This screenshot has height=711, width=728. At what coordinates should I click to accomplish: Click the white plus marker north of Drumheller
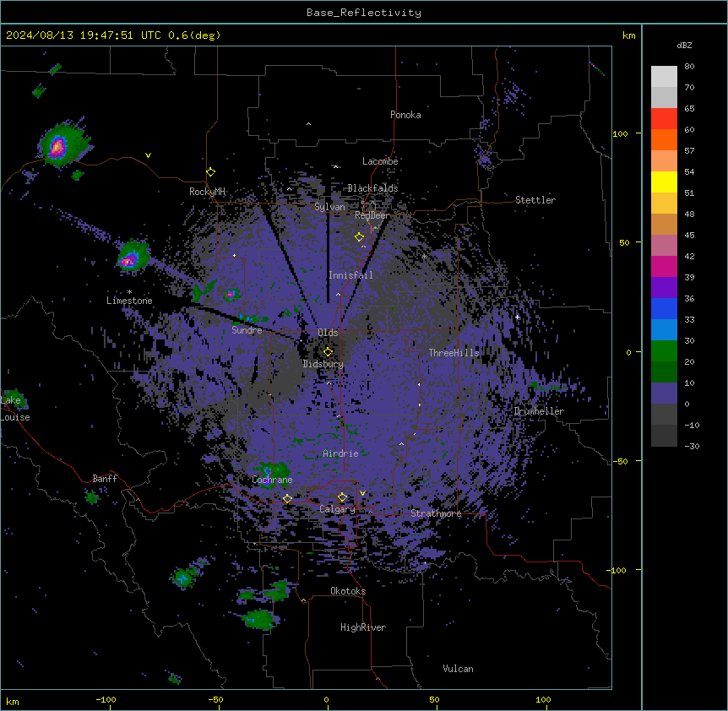click(x=517, y=317)
